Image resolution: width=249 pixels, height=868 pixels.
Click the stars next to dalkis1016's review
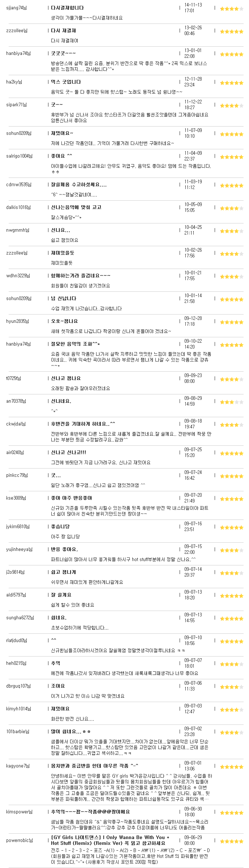pyautogui.click(x=232, y=208)
